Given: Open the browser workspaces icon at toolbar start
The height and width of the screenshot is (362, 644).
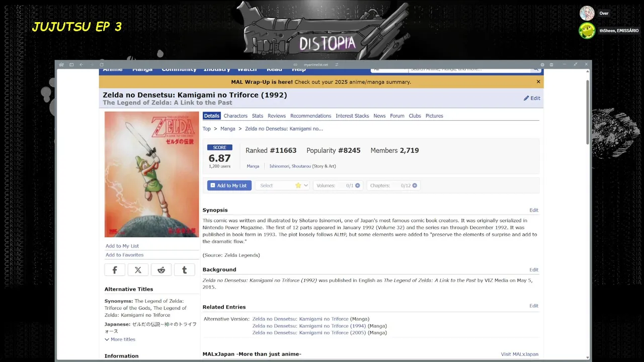Looking at the screenshot, I should pos(61,64).
